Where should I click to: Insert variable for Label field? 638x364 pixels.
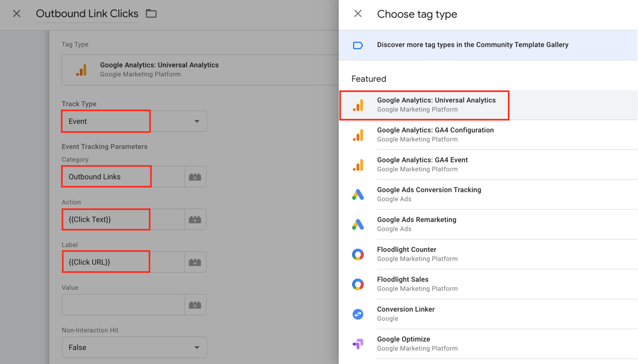coord(195,262)
